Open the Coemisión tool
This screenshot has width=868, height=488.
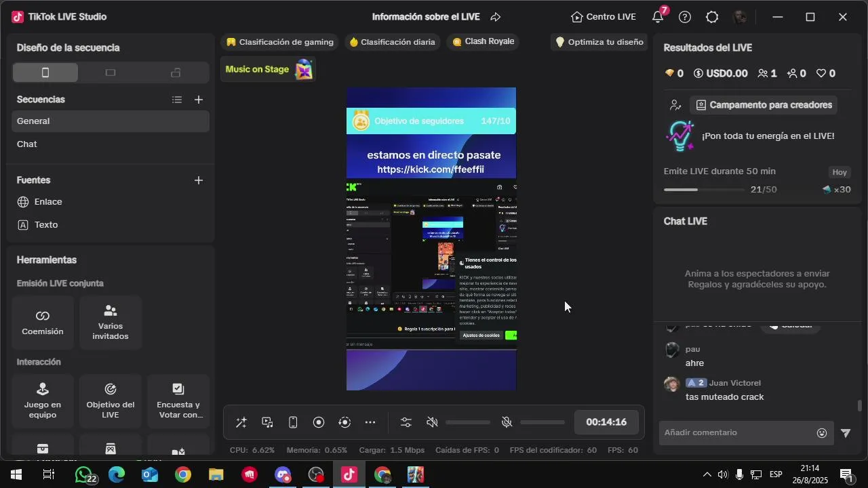pyautogui.click(x=43, y=323)
